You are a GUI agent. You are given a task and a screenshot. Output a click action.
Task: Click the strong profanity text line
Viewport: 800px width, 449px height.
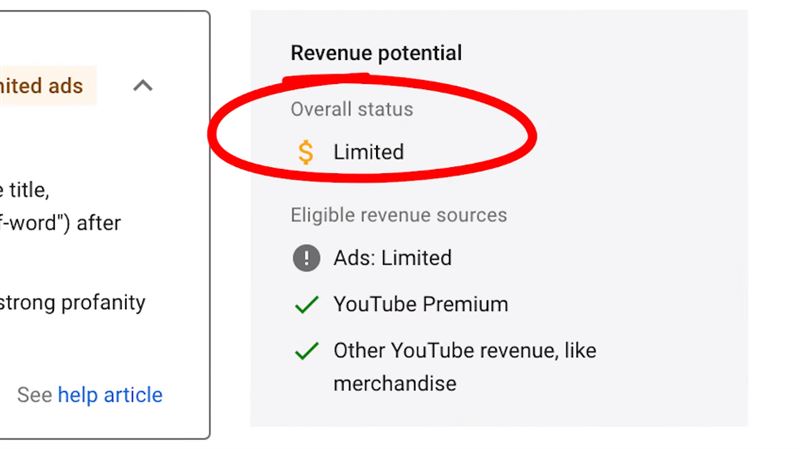click(x=72, y=303)
